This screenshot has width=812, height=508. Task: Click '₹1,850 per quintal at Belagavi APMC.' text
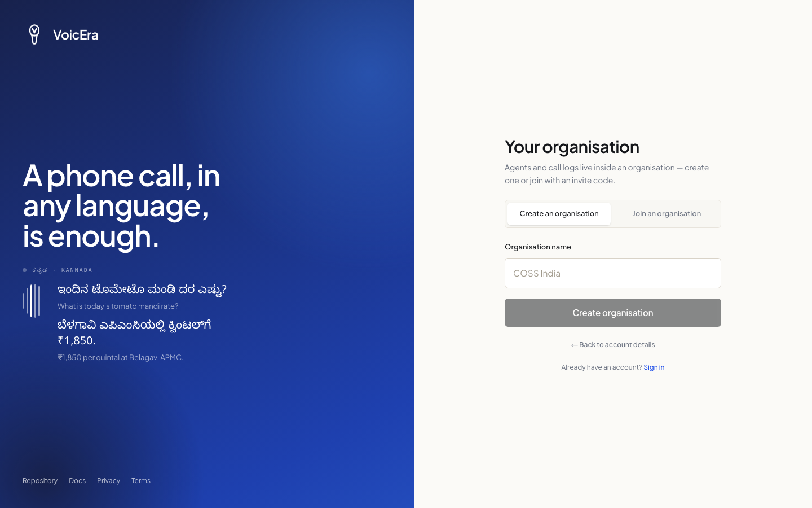coord(121,357)
